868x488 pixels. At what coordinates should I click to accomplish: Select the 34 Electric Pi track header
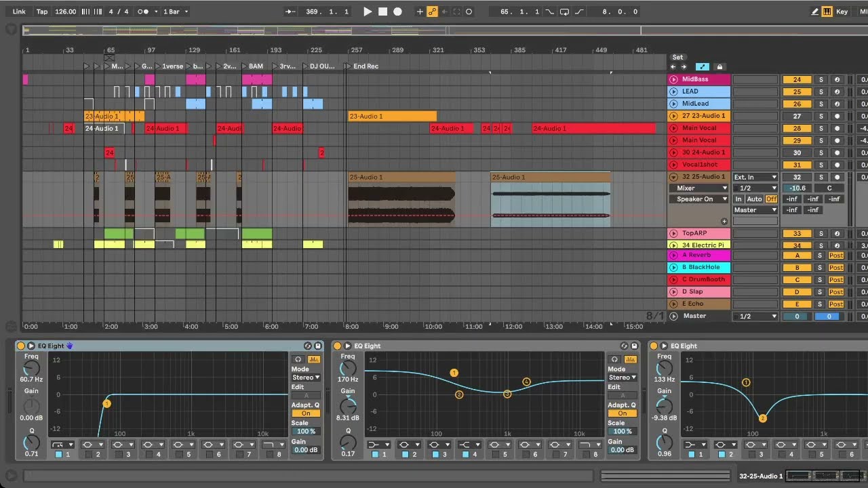tap(698, 245)
